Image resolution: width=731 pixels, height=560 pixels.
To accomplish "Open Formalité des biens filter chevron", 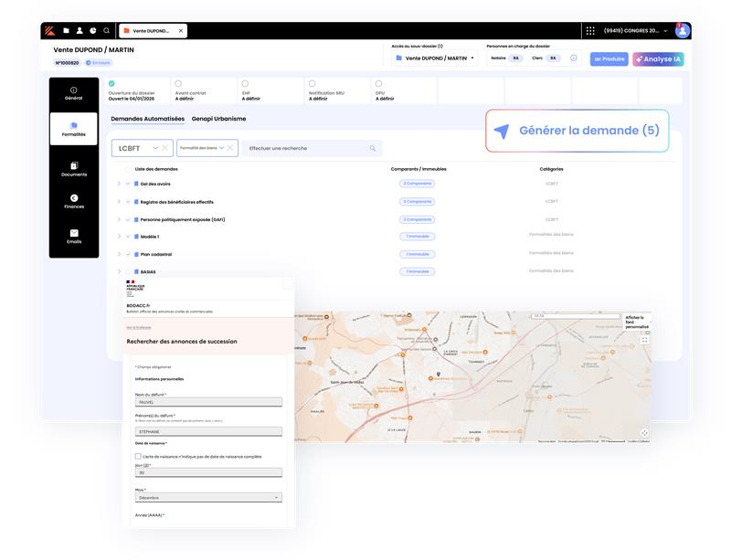I will 221,148.
